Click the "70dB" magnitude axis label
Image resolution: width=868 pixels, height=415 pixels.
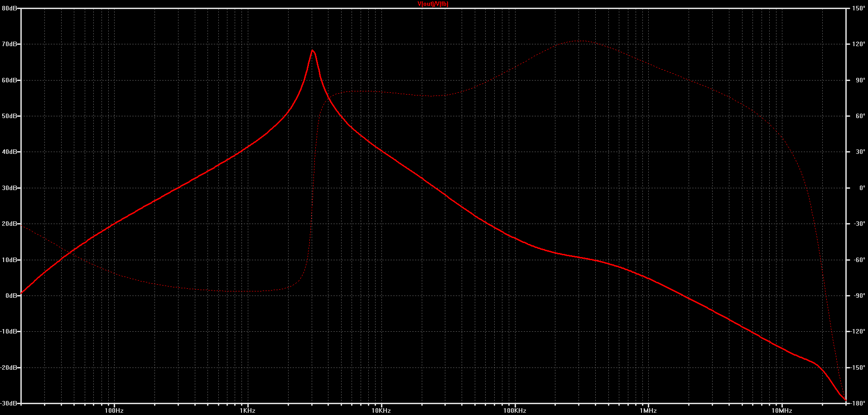pyautogui.click(x=10, y=44)
